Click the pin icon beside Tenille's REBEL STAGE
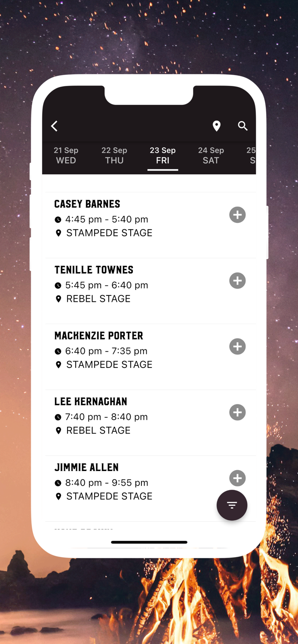This screenshot has height=644, width=298. [x=58, y=299]
